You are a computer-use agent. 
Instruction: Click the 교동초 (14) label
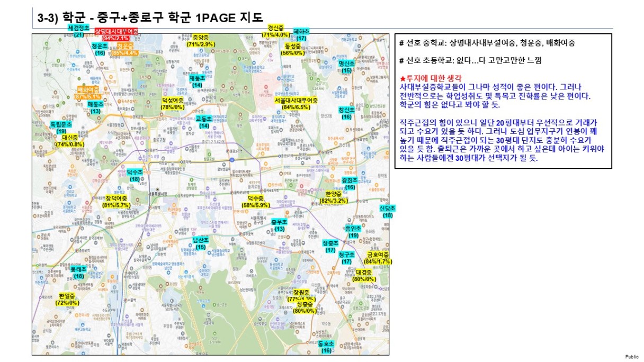(204, 122)
